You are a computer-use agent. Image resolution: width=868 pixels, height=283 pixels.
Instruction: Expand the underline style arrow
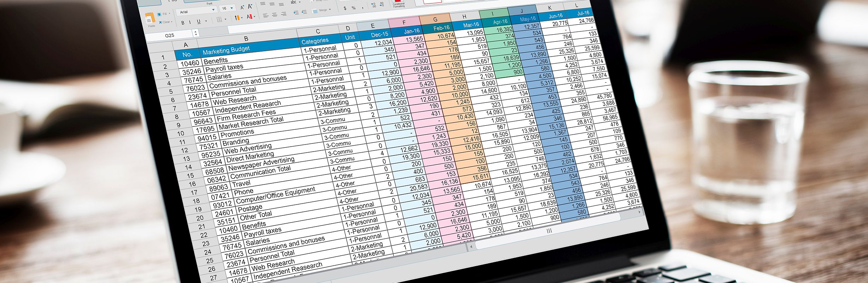point(206,21)
